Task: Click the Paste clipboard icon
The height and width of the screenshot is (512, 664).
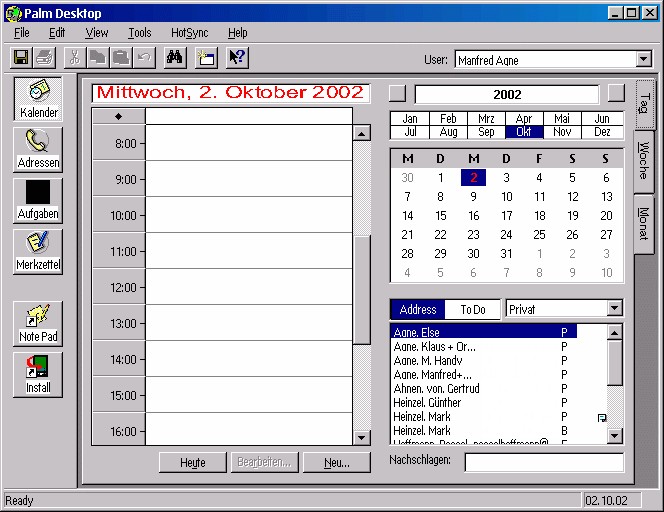Action: pyautogui.click(x=121, y=57)
